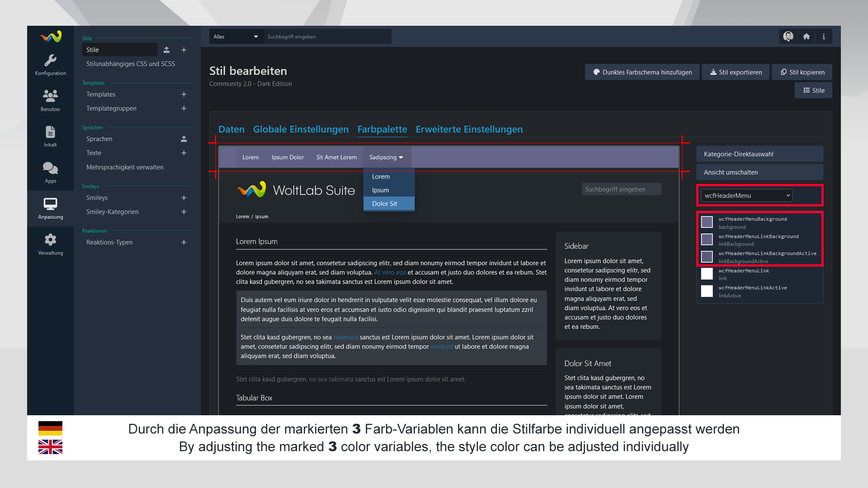Open the Alles search filter dropdown
Image resolution: width=868 pixels, height=488 pixels.
tap(236, 37)
